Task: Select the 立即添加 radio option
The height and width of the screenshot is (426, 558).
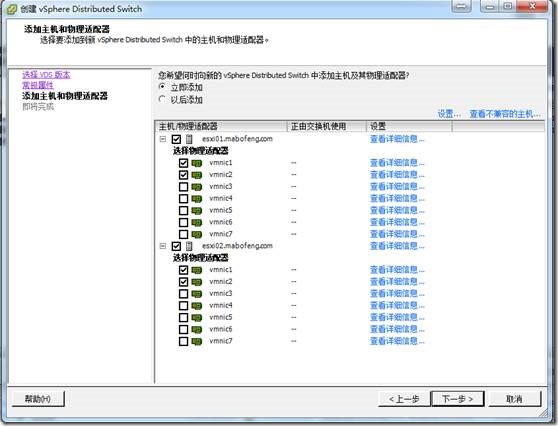Action: (162, 87)
